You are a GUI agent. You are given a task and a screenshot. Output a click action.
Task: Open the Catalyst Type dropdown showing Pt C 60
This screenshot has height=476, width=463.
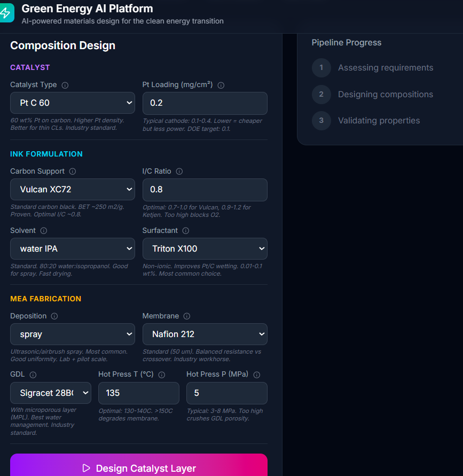tap(73, 103)
